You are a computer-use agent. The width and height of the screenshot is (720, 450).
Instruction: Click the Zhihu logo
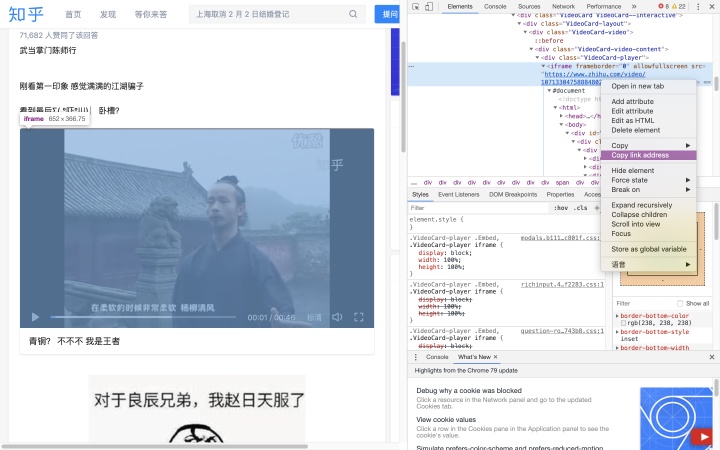[x=26, y=14]
